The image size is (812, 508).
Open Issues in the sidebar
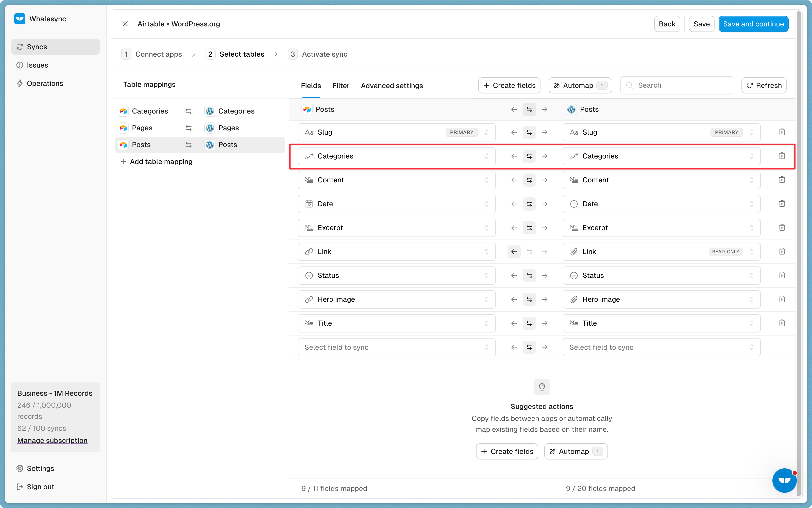[x=55, y=65]
